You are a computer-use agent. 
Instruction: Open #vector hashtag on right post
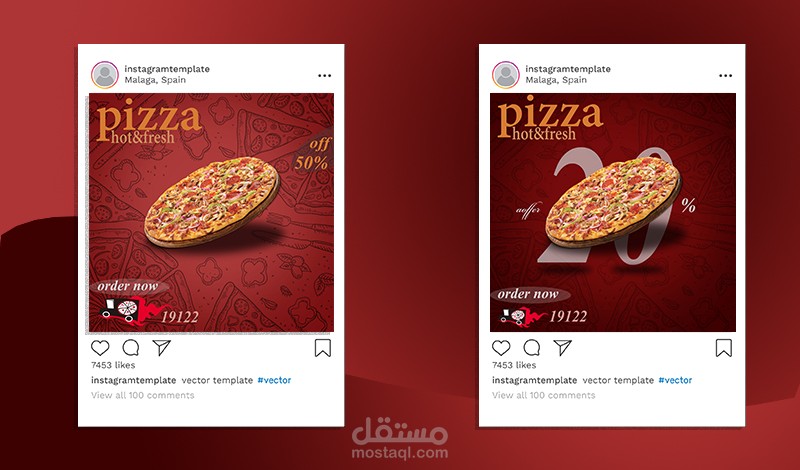tap(676, 380)
